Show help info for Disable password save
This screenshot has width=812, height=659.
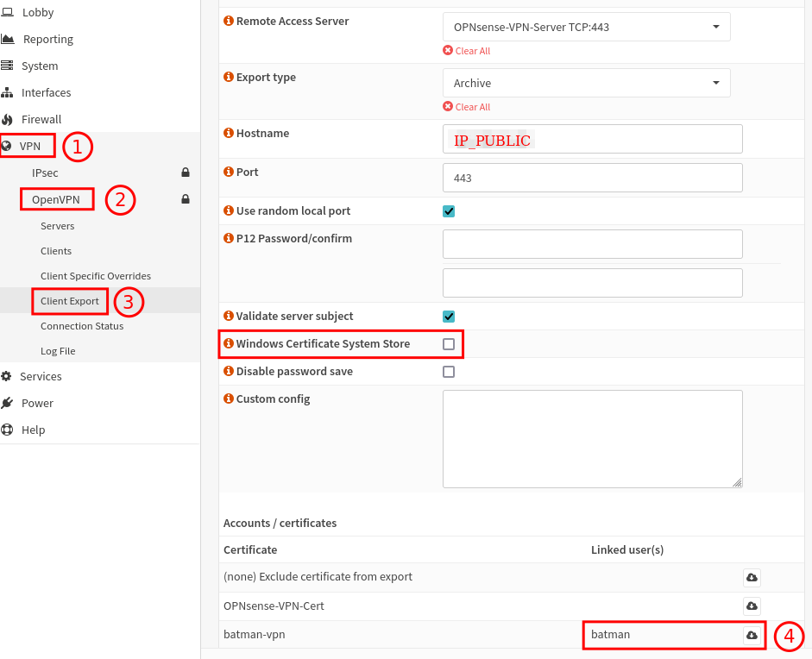229,371
